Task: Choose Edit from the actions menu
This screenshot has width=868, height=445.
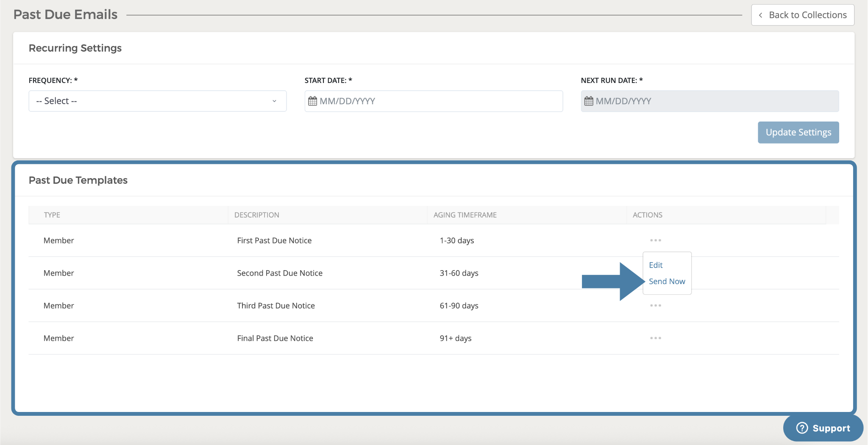Action: [x=656, y=265]
